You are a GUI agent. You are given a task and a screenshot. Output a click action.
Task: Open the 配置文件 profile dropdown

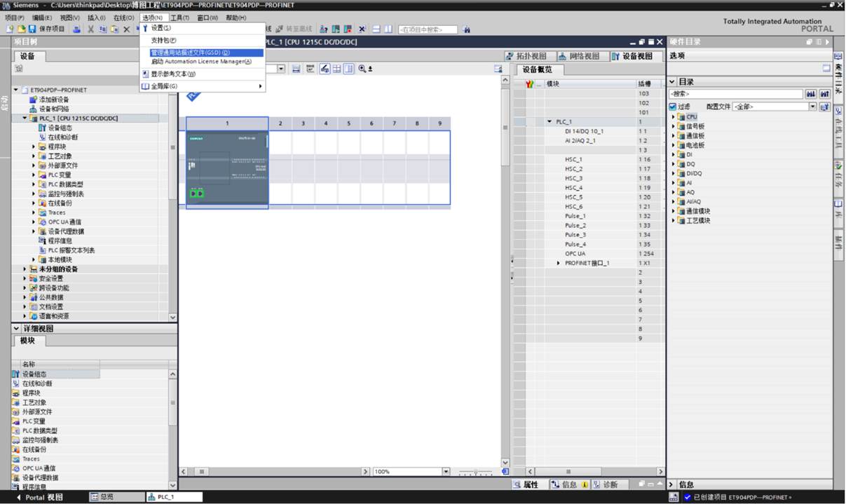tap(813, 107)
